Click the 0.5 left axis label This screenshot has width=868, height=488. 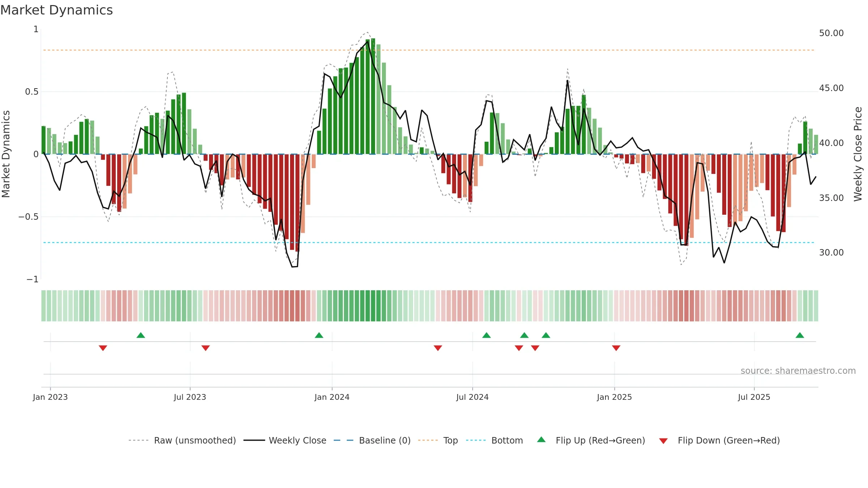[x=32, y=91]
